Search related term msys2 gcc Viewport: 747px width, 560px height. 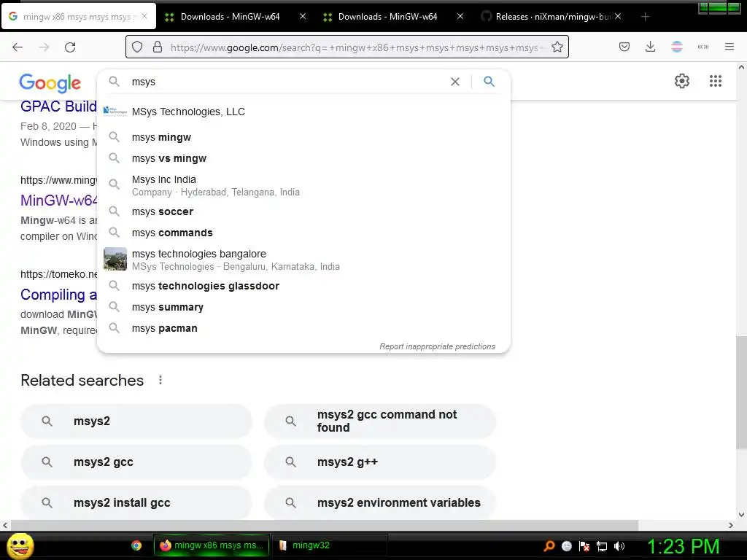click(136, 462)
